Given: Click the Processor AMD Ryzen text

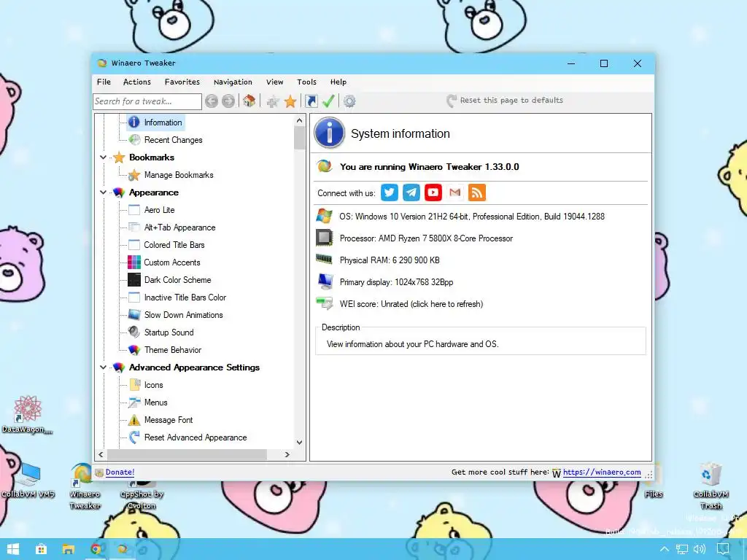Looking at the screenshot, I should (x=426, y=238).
